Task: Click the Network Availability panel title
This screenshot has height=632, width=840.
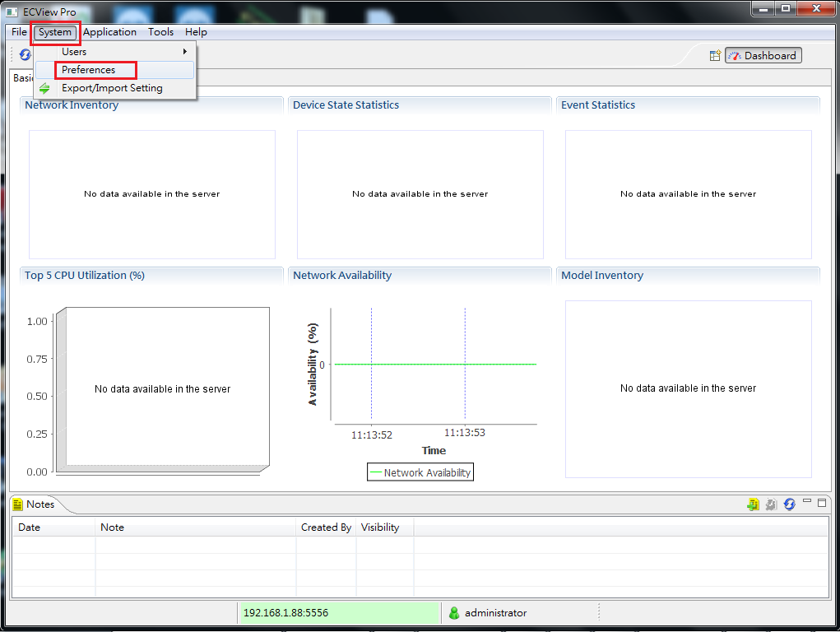Action: pyautogui.click(x=341, y=276)
